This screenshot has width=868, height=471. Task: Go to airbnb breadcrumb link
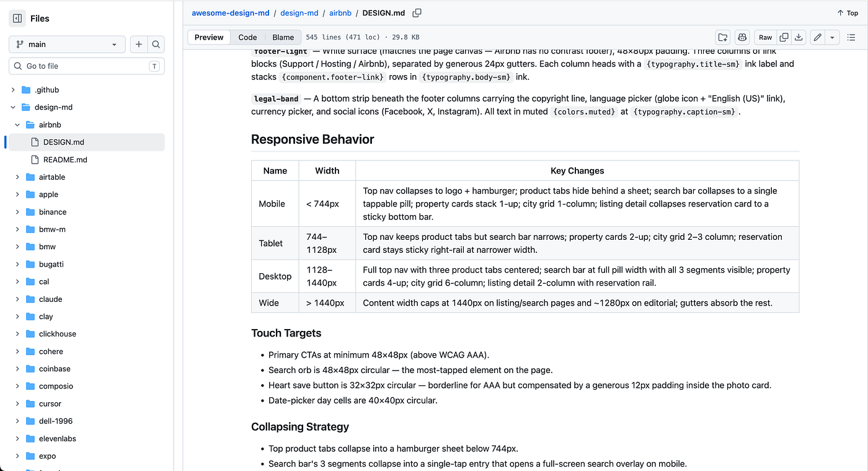340,13
